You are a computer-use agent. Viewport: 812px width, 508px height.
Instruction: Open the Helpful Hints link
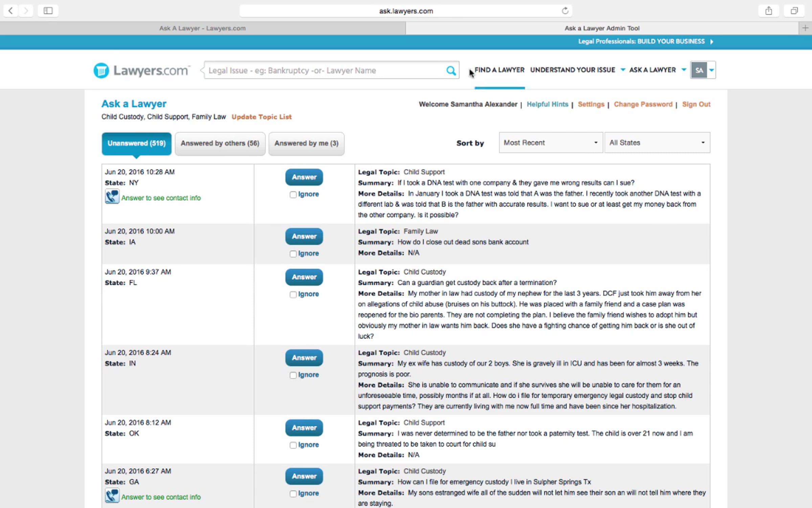click(x=547, y=104)
